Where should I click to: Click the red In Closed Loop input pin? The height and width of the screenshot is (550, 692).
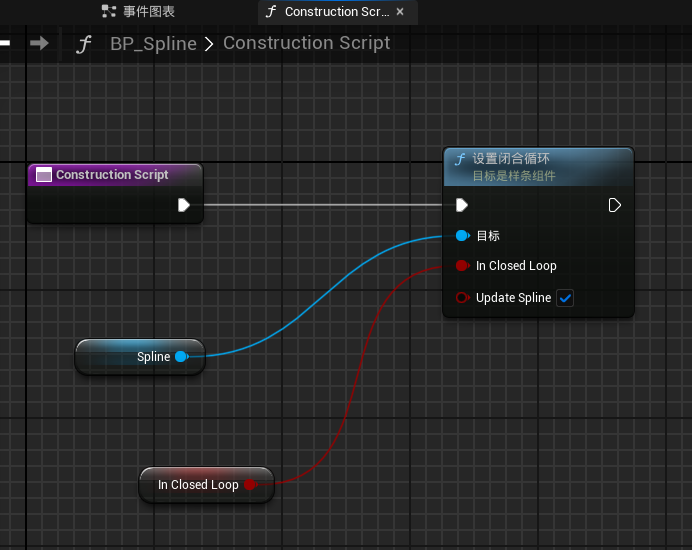point(463,266)
